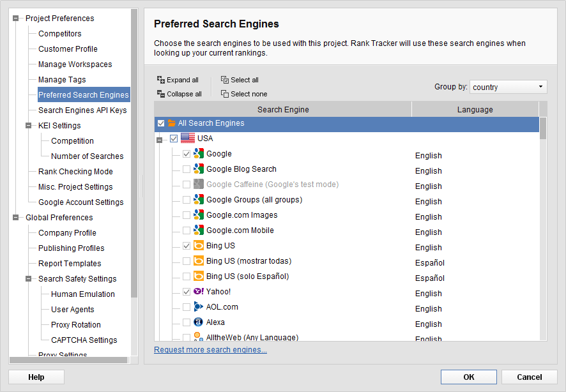Collapse the KEI Settings tree node
This screenshot has width=566, height=392.
pos(29,126)
